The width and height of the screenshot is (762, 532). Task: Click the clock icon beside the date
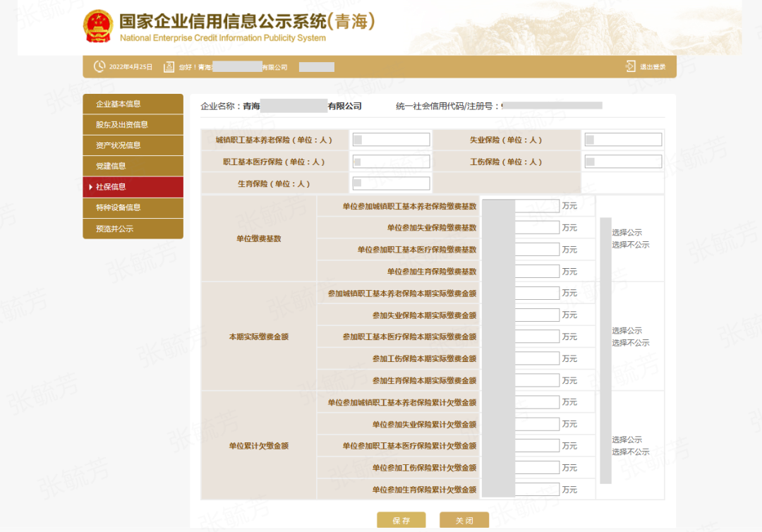[x=99, y=66]
